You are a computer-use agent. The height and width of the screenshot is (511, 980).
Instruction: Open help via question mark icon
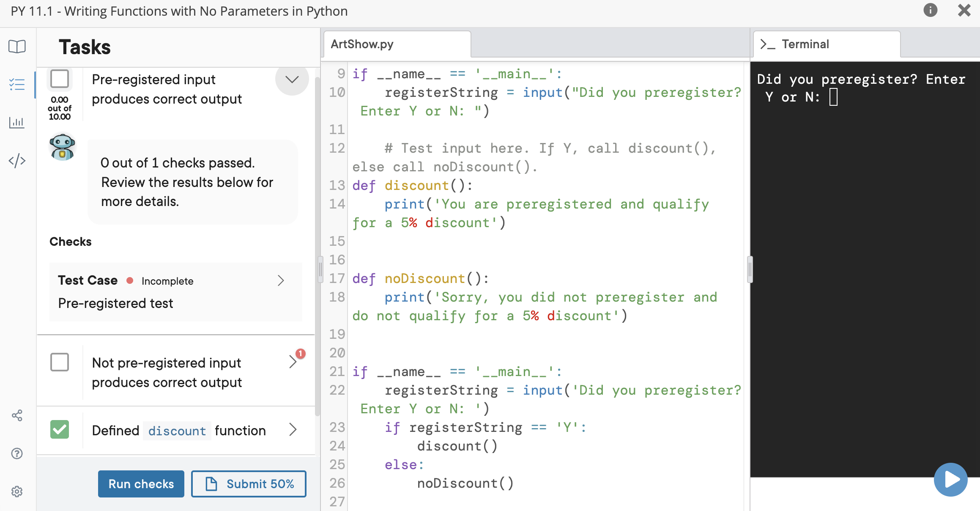[17, 453]
